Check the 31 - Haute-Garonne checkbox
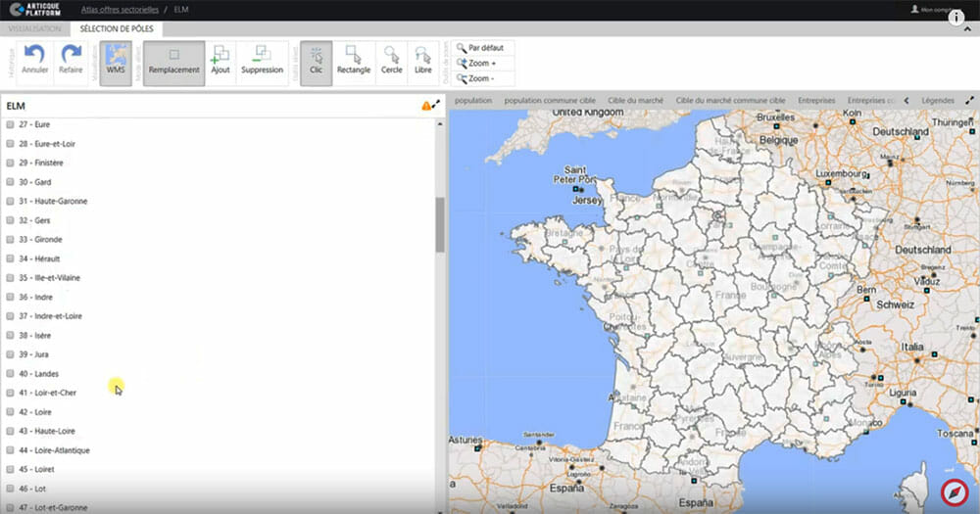The height and width of the screenshot is (514, 980). point(10,201)
